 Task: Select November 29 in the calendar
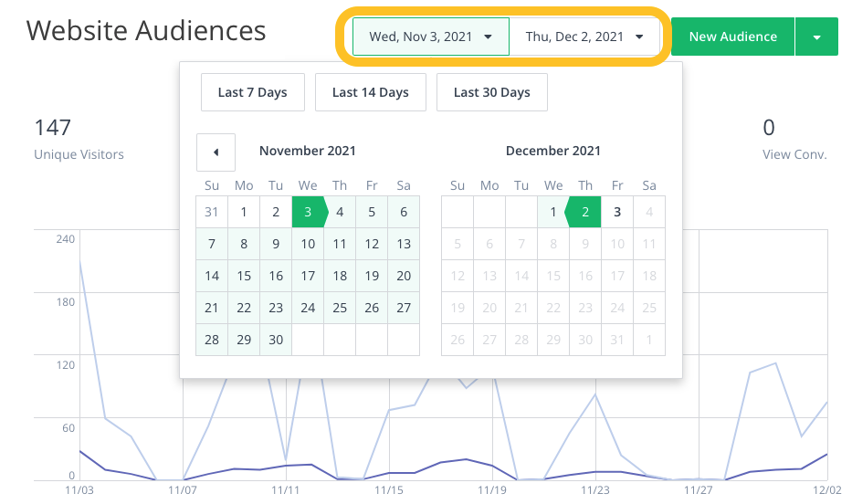tap(244, 340)
